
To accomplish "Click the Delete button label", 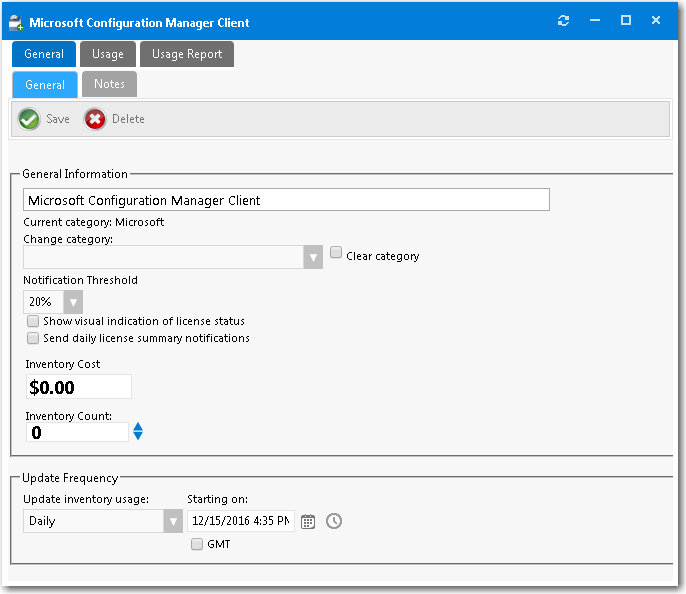I will coord(128,119).
